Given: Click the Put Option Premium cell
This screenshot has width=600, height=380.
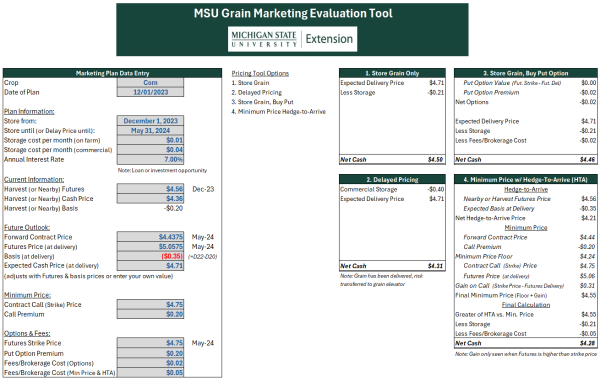Looking at the screenshot, I should tap(150, 354).
